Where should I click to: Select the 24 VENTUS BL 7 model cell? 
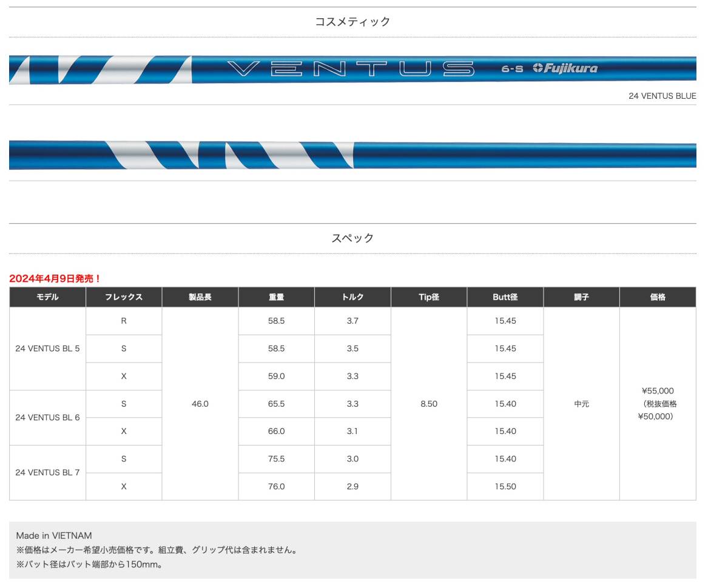tap(47, 473)
